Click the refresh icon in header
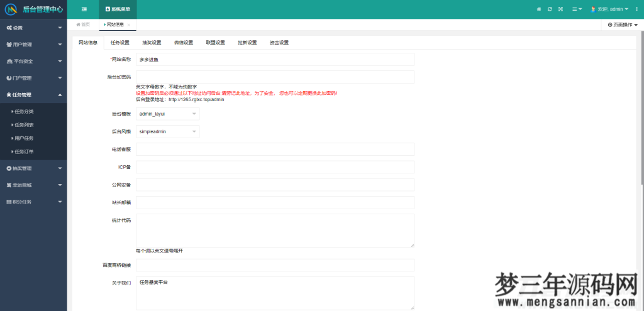644x311 pixels. click(550, 9)
